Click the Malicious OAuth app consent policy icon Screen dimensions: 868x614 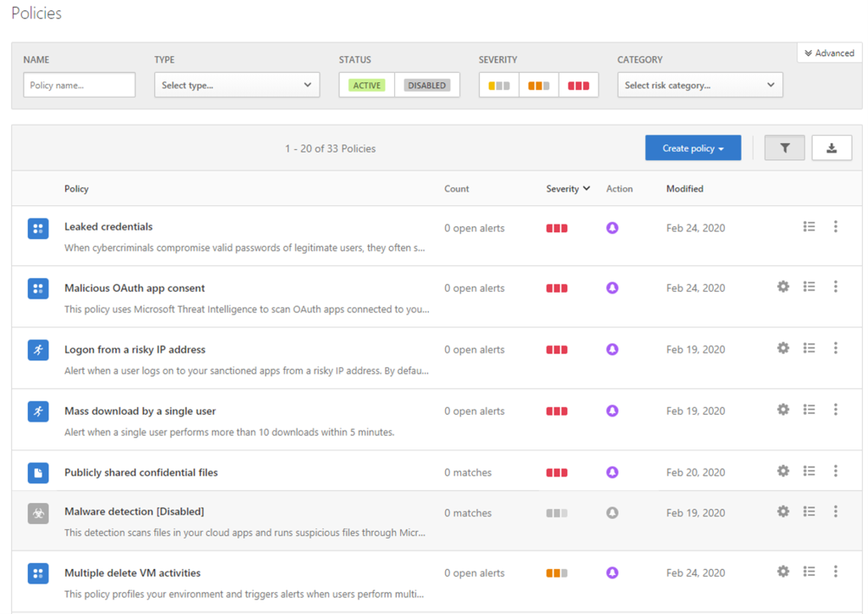38,288
